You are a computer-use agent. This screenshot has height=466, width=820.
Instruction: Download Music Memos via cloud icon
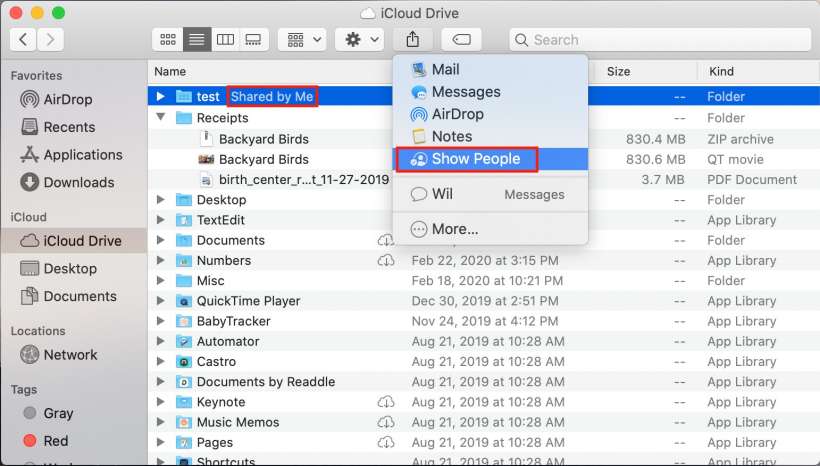[x=386, y=422]
